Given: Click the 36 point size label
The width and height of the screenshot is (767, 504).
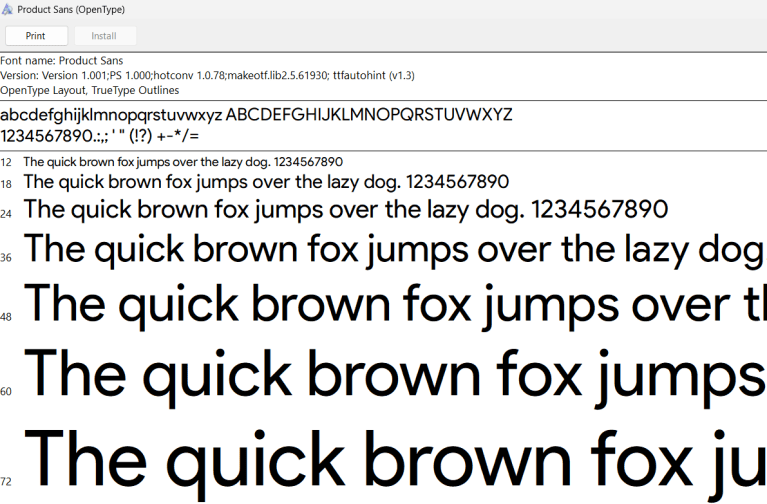Looking at the screenshot, I should (6, 258).
